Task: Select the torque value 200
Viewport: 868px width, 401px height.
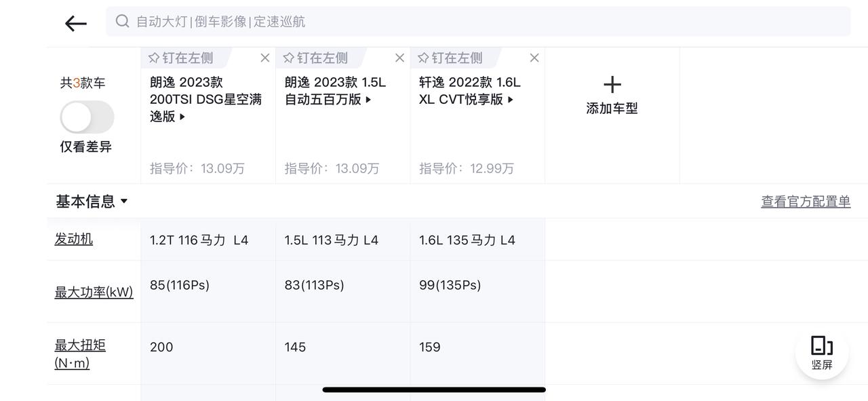Action: coord(161,347)
